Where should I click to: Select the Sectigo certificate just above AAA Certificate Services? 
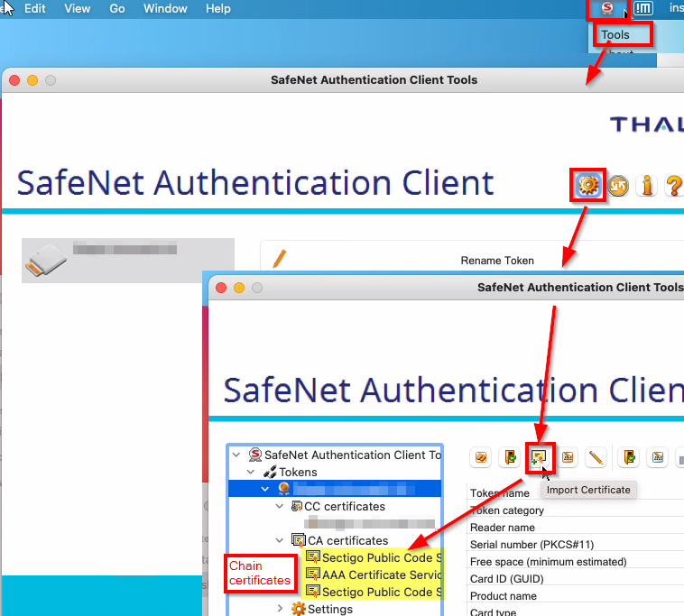382,557
